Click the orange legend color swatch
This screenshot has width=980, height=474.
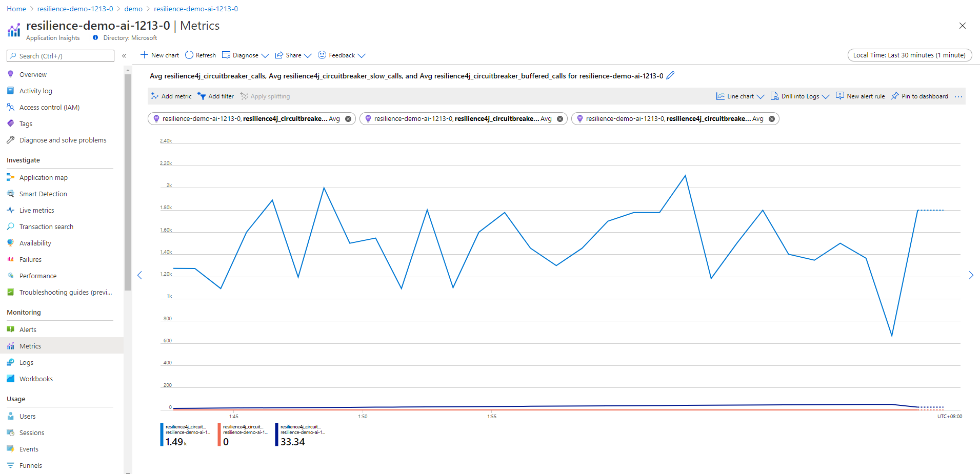pyautogui.click(x=219, y=435)
